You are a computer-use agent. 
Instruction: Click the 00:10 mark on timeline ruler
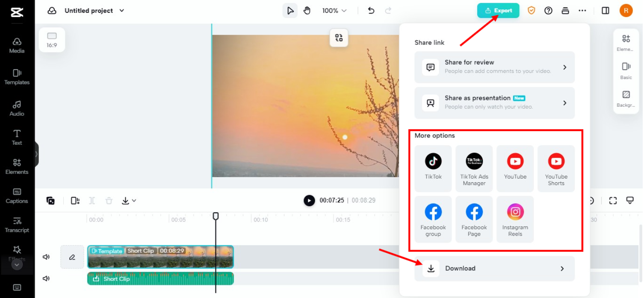click(x=261, y=220)
